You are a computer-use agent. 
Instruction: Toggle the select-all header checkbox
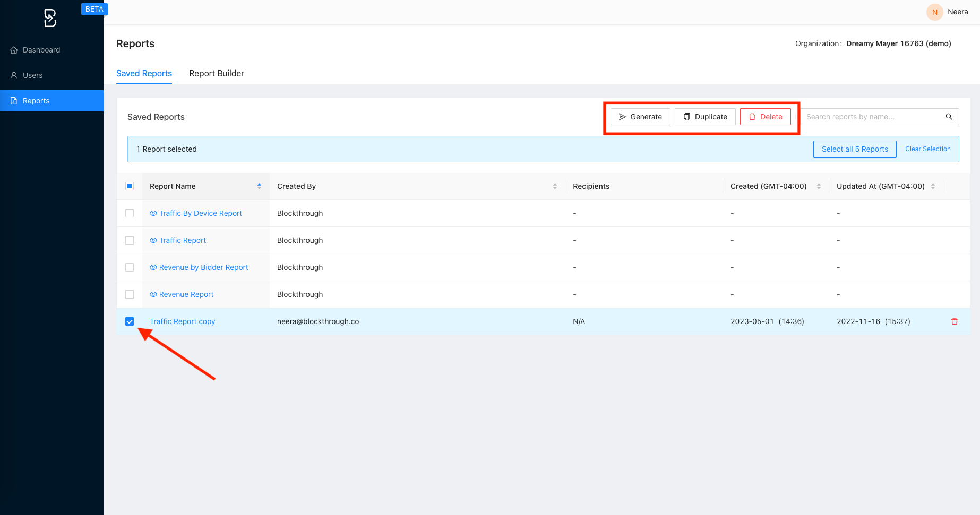click(x=130, y=186)
